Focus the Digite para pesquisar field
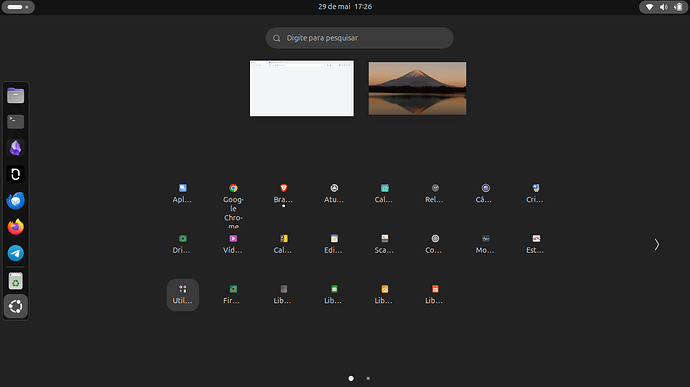Image resolution: width=690 pixels, height=387 pixels. point(360,38)
